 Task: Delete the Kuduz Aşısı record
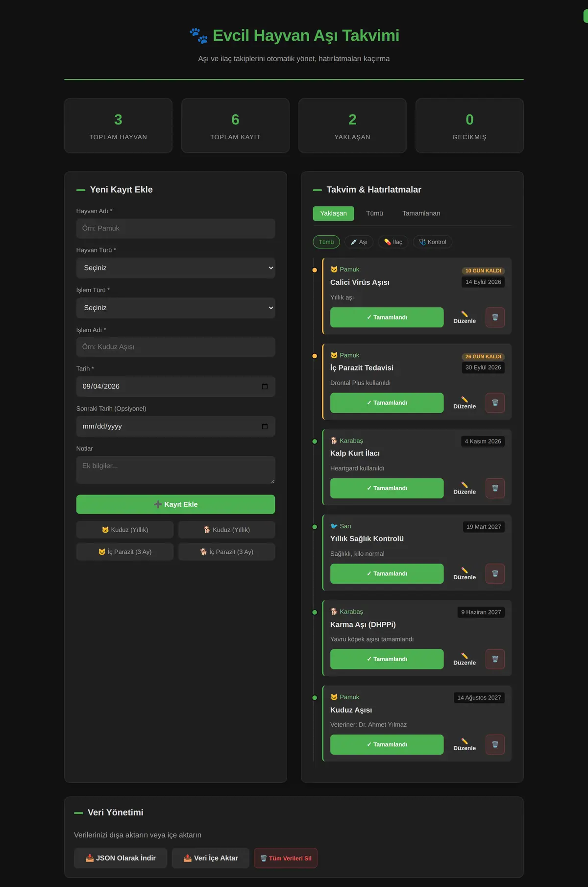coord(495,744)
